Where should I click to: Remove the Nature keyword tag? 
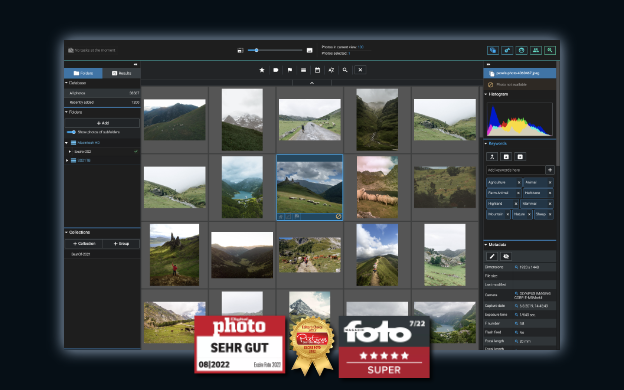(x=529, y=214)
